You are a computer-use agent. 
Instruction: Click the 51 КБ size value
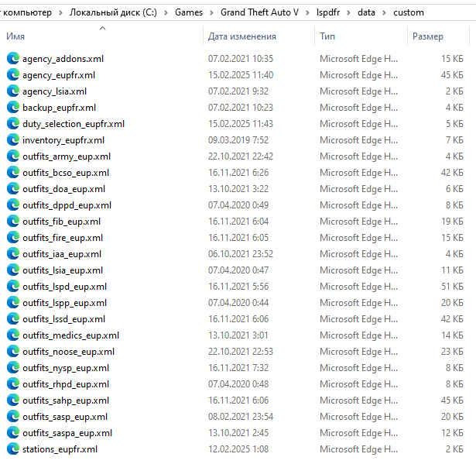(452, 287)
